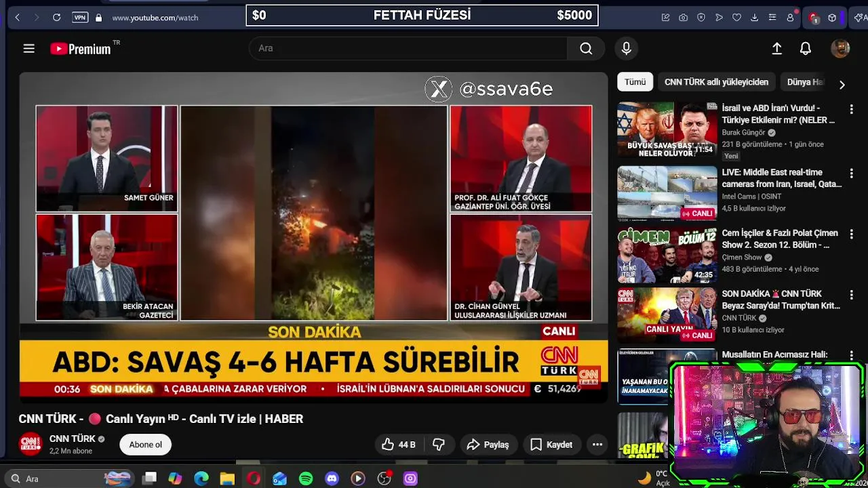The height and width of the screenshot is (488, 868).
Task: Open Çimen Show 2. Sezon thumbnail
Action: point(667,255)
